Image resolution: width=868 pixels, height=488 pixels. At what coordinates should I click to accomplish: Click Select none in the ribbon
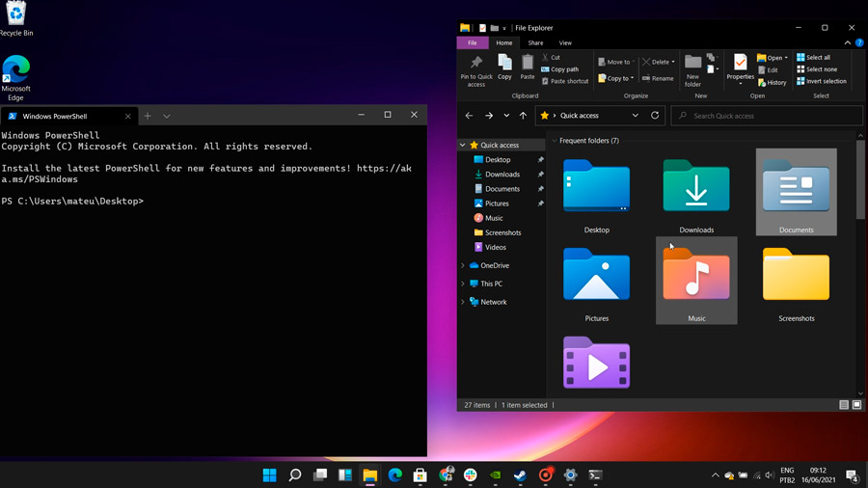tap(817, 69)
